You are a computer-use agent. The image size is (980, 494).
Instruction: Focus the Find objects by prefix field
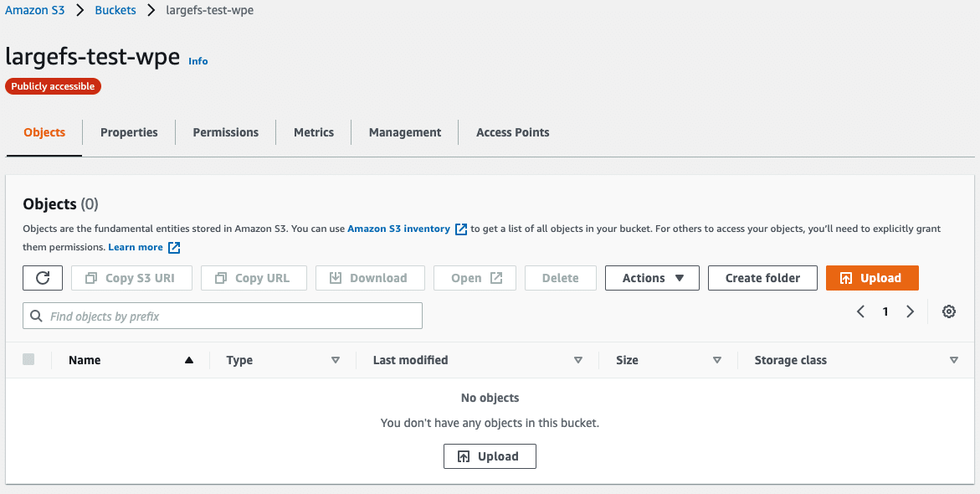pyautogui.click(x=223, y=316)
